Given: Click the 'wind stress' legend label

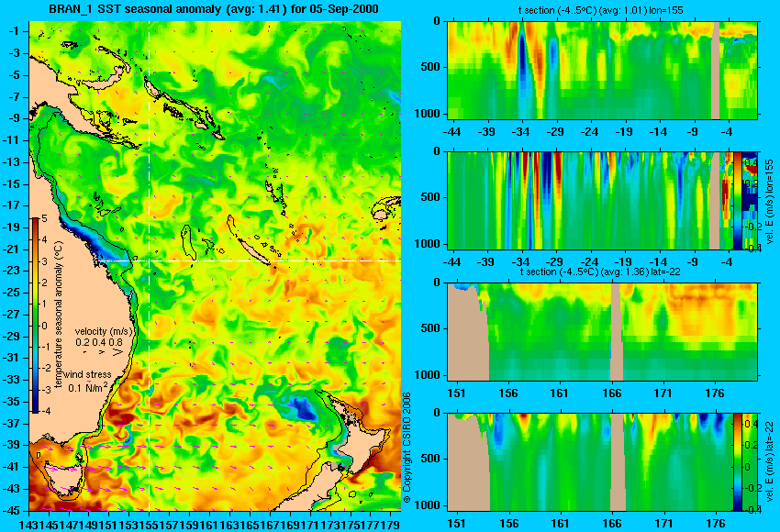Looking at the screenshot, I should tap(88, 374).
